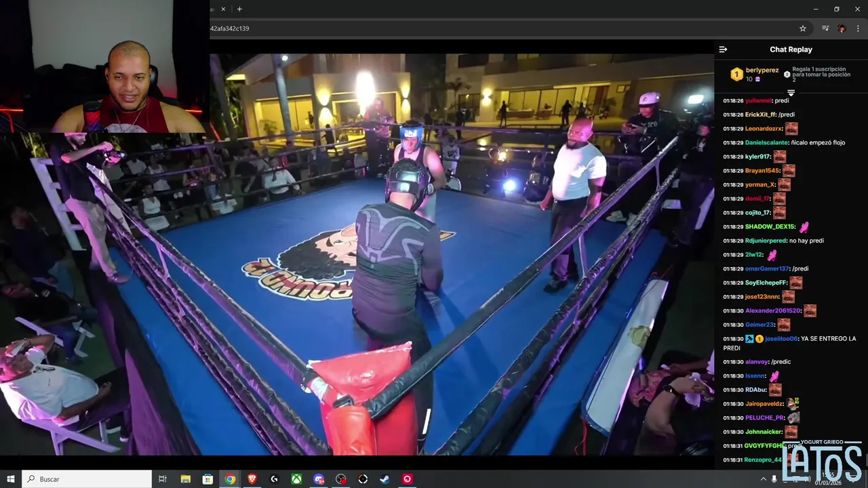Click the gift icon beside berlyperez's 10

click(757, 79)
